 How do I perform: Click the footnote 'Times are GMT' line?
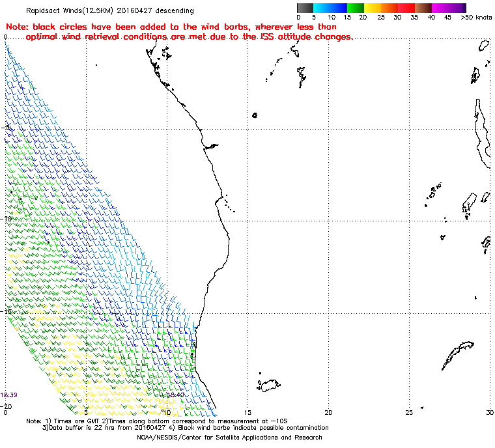point(156,421)
